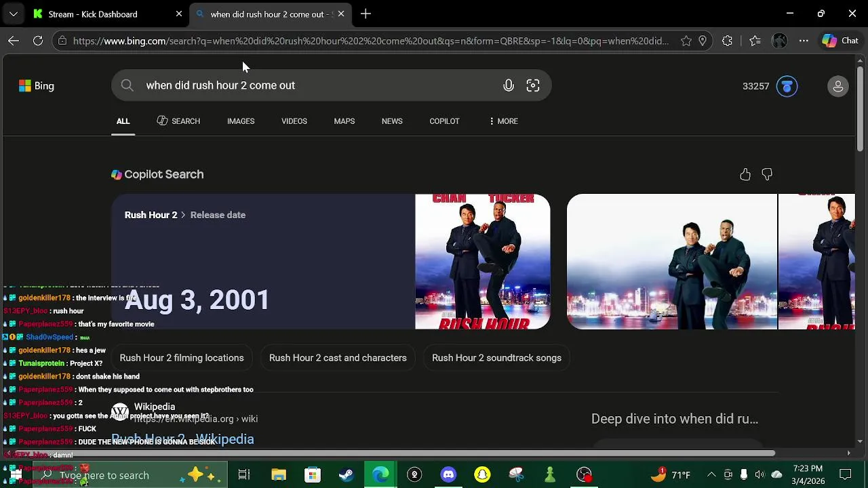Click the Rush Hour 2 breadcrumb
The image size is (868, 488).
(151, 215)
